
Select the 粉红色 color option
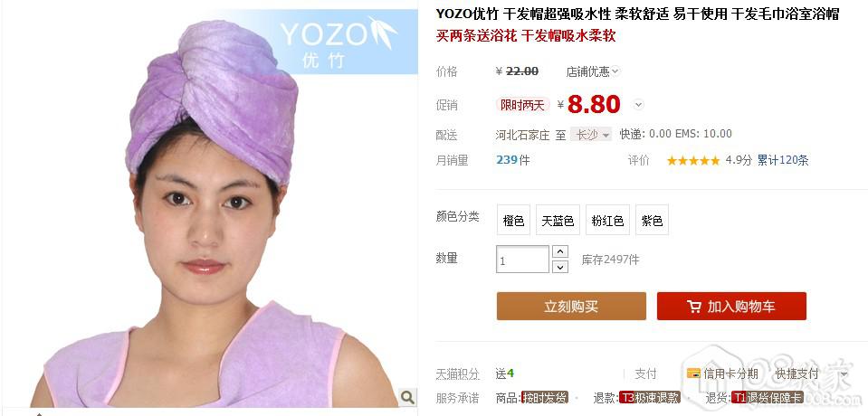click(x=607, y=220)
